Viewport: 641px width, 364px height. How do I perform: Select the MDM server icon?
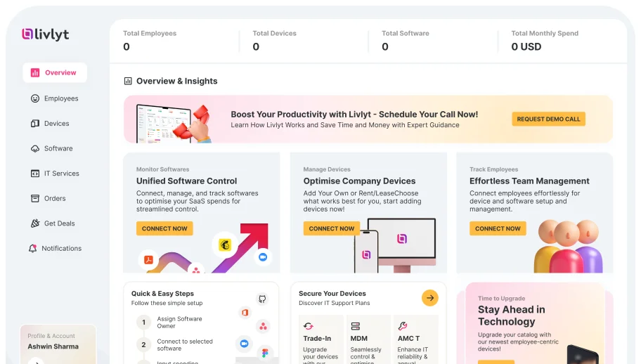coord(355,326)
